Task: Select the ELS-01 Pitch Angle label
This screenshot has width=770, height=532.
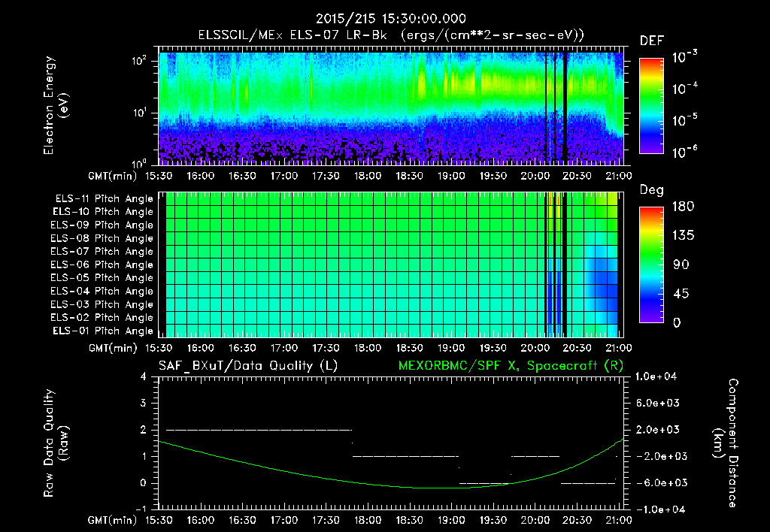Action: click(103, 331)
